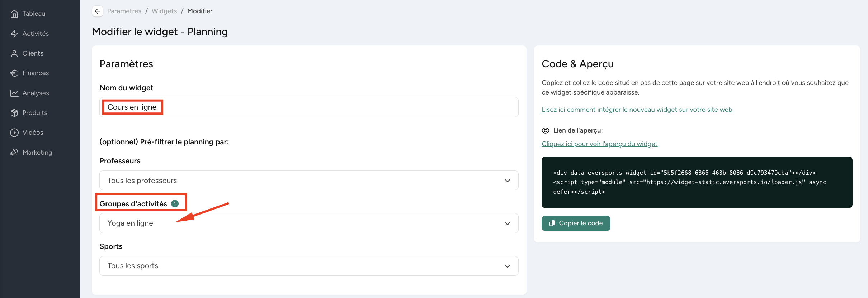The width and height of the screenshot is (868, 298).
Task: Click the Copier le code button
Action: click(x=576, y=223)
